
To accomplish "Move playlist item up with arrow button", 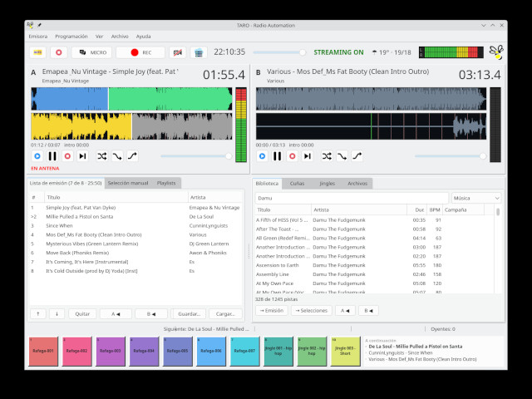I will tap(38, 314).
